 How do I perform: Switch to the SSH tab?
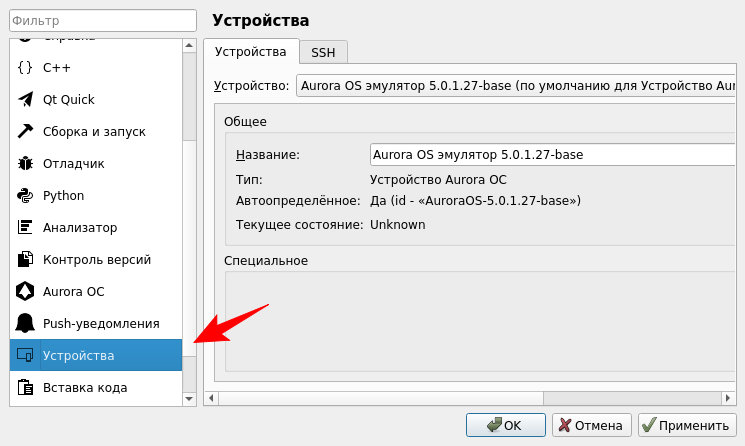[323, 52]
